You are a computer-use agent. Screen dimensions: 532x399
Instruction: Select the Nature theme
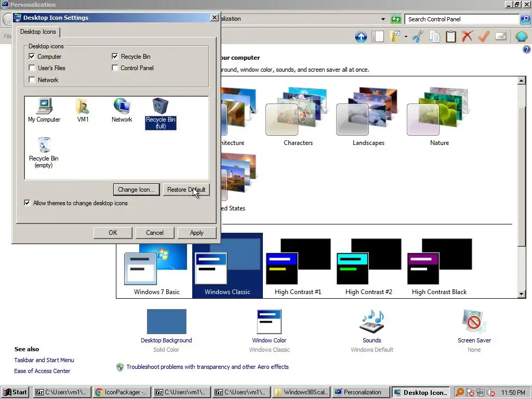click(x=440, y=116)
